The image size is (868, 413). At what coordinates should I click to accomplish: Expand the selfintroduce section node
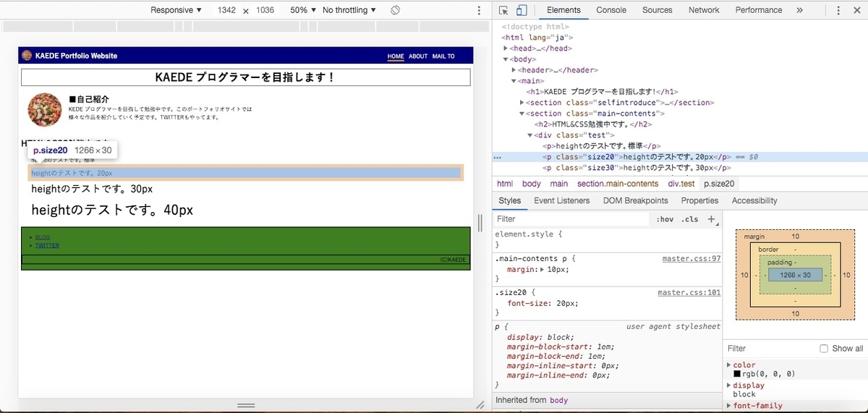click(x=522, y=103)
